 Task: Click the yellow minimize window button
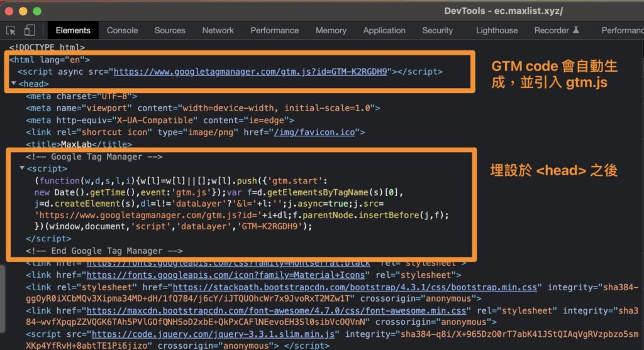(x=23, y=11)
